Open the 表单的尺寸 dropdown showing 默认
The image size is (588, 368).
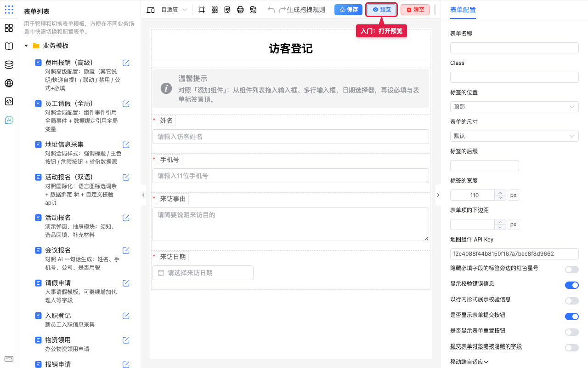click(x=514, y=136)
